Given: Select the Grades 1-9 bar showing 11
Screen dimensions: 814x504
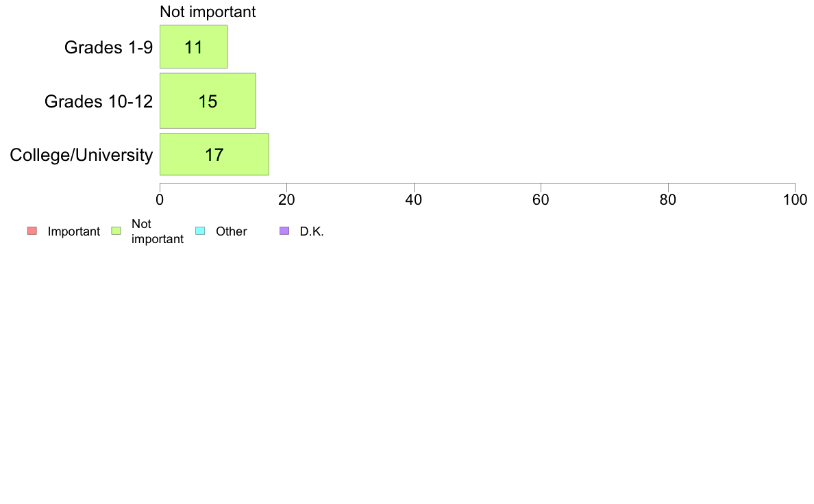Looking at the screenshot, I should [194, 47].
